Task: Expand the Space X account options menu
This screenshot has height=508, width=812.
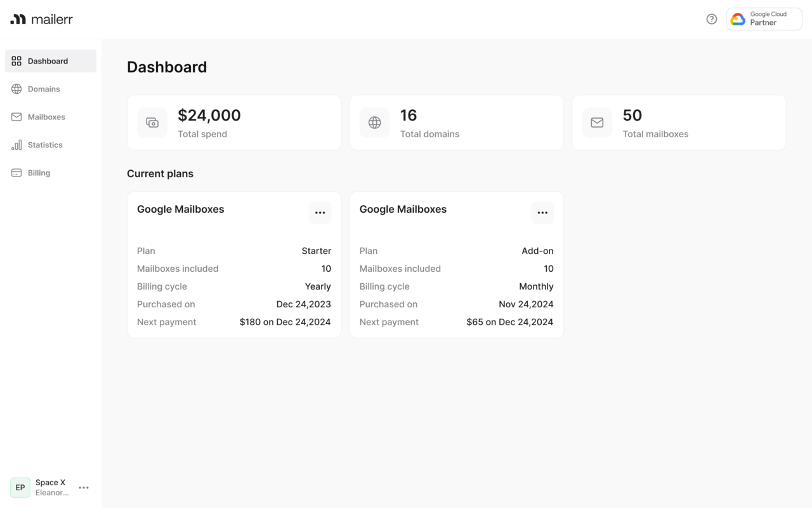Action: [84, 488]
